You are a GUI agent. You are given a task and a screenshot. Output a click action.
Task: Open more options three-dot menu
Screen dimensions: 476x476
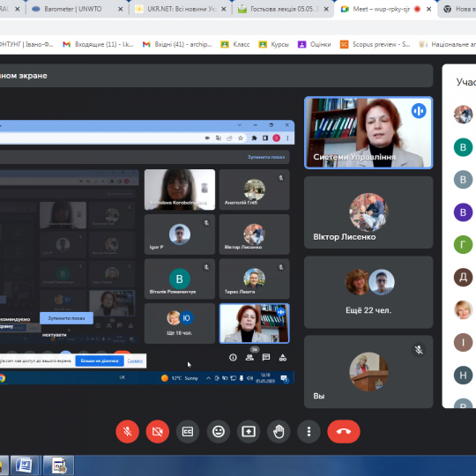pyautogui.click(x=309, y=431)
